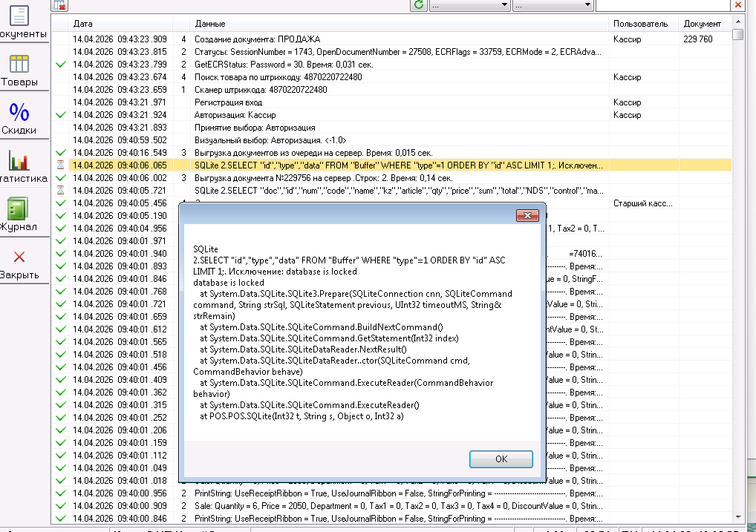Viewport: 756px width, 532px height.
Task: Open the Товары section
Action: pyautogui.click(x=20, y=70)
